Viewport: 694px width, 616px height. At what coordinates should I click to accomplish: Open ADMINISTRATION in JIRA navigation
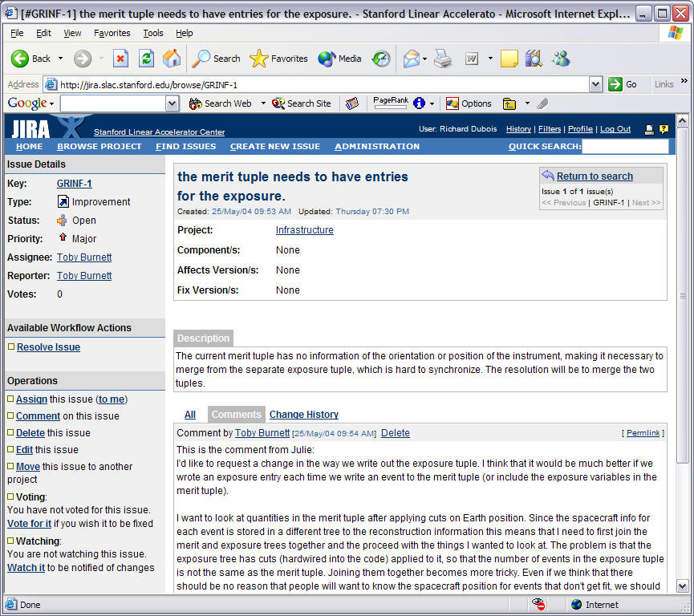point(376,147)
